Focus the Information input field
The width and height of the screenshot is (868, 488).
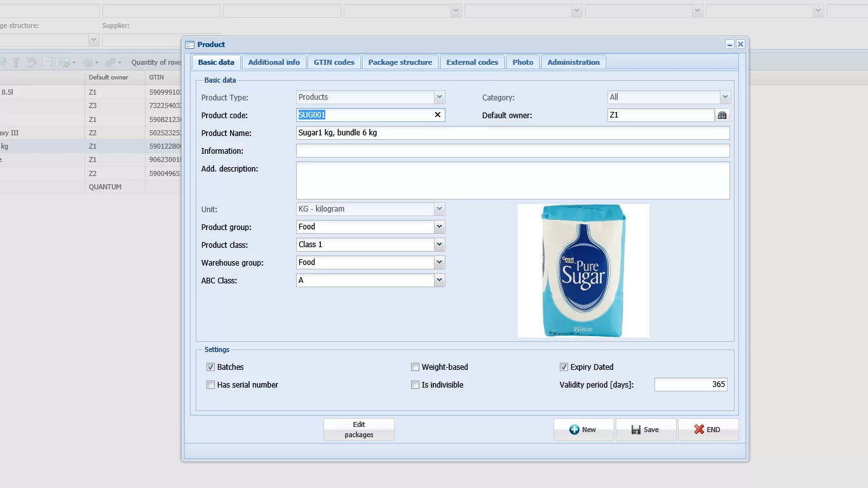513,151
